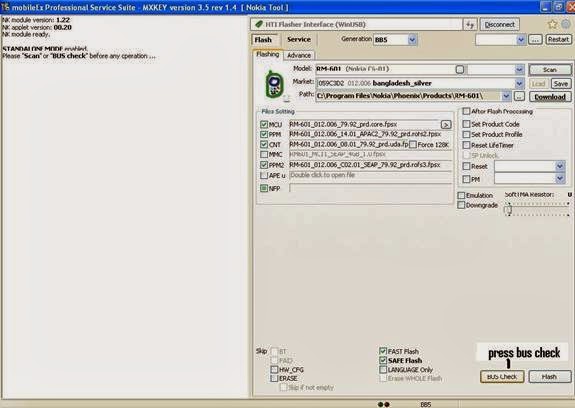Enable LANGUAGE Only checkbox
This screenshot has height=408, width=575.
tap(383, 370)
